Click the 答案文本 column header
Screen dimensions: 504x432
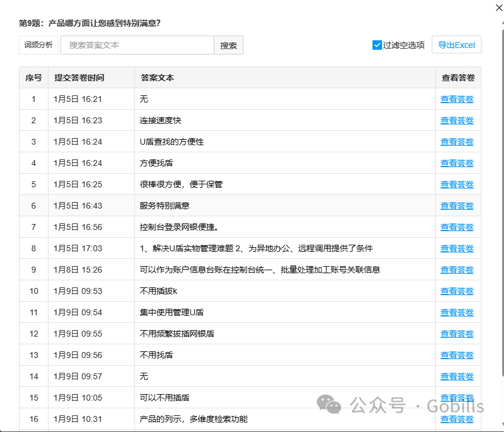[x=158, y=78]
